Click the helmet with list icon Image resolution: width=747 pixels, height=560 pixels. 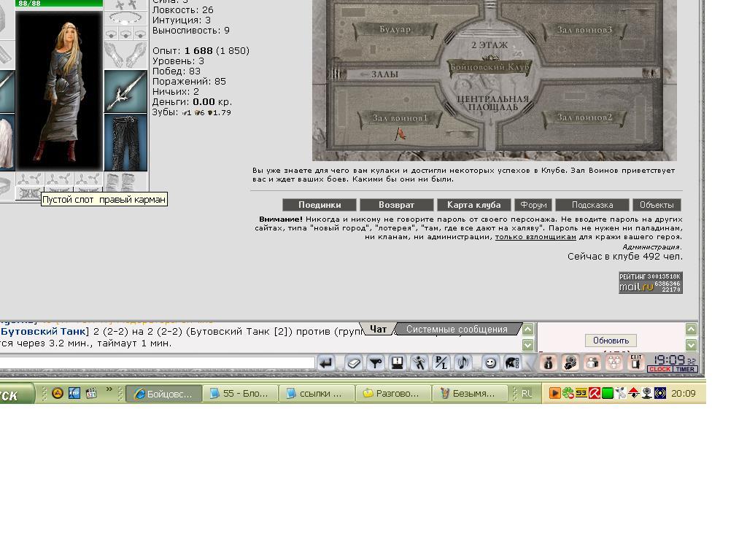512,363
